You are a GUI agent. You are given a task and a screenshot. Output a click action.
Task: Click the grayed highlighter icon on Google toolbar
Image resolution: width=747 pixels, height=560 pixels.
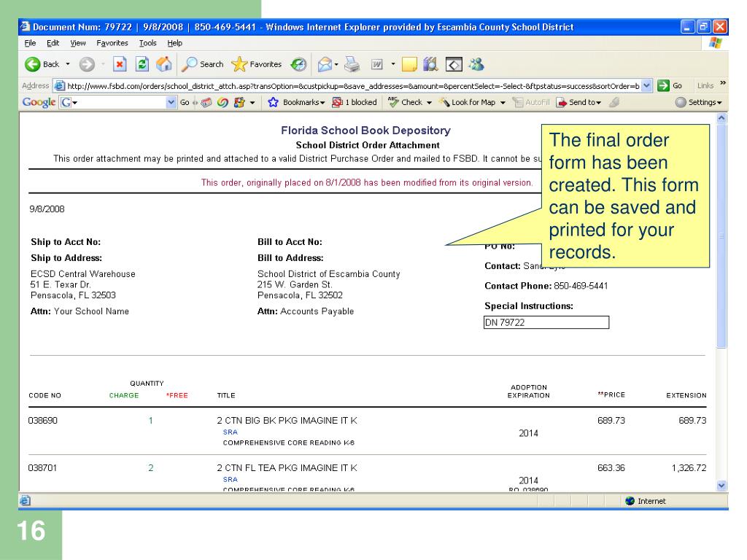pos(614,102)
